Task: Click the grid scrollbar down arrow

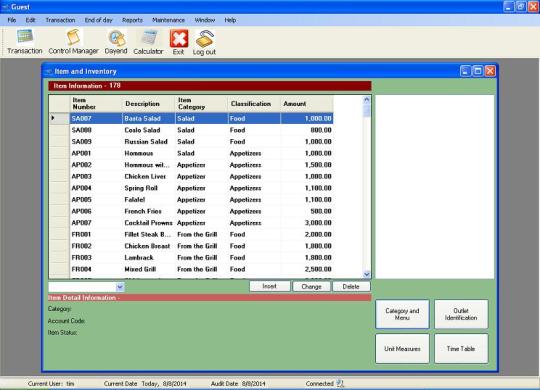Action: tap(367, 274)
